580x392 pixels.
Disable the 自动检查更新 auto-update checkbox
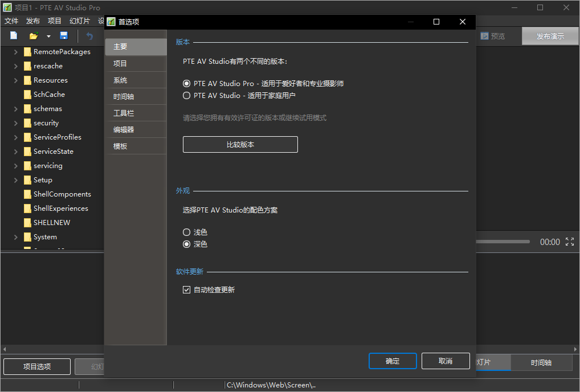coord(186,289)
